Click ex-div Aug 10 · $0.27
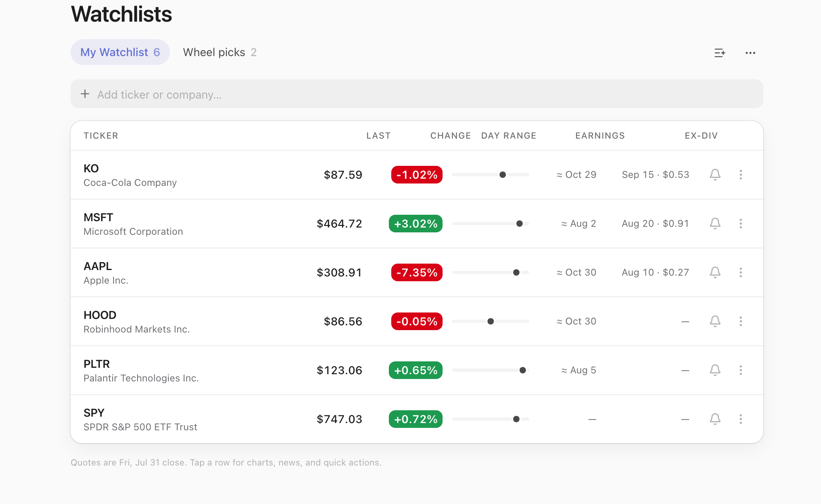 pyautogui.click(x=655, y=272)
